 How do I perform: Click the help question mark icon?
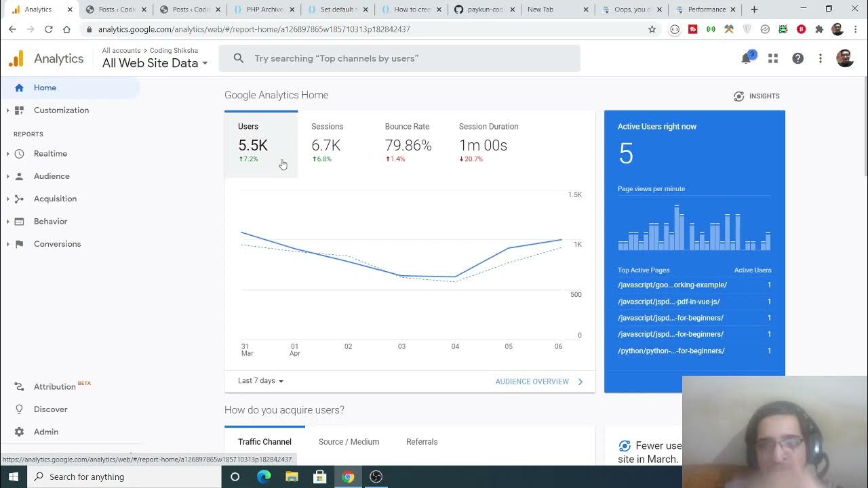point(798,59)
